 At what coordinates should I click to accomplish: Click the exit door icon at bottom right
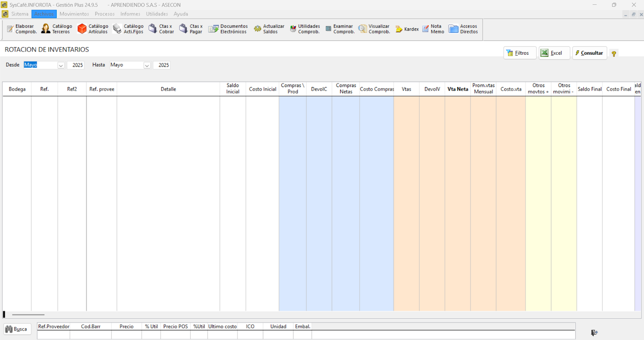pos(594,332)
